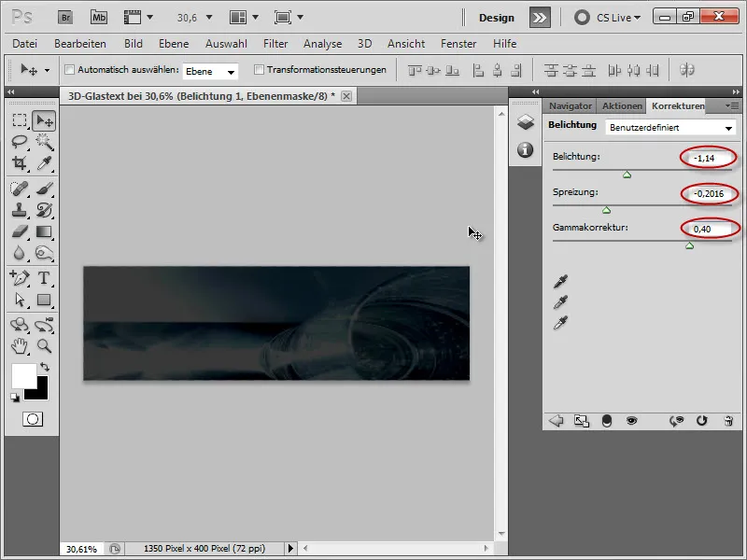Select the Dodge tool
This screenshot has height=560, width=747.
[44, 253]
